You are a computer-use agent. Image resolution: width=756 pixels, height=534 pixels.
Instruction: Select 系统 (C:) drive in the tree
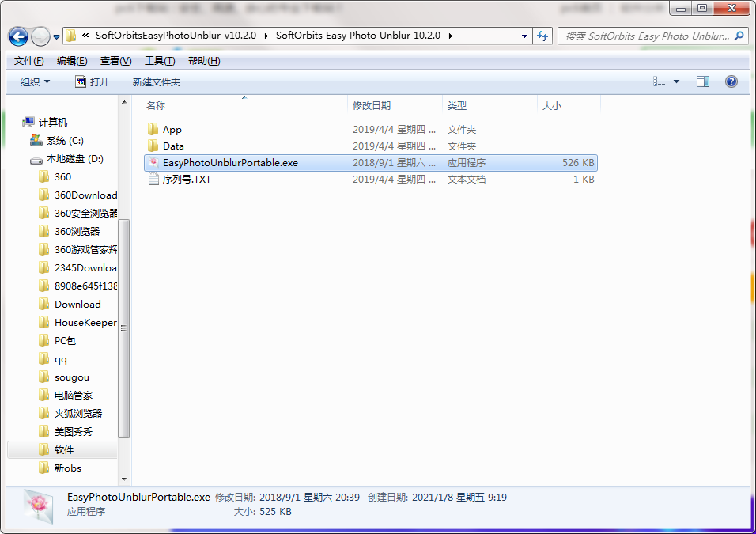tap(65, 140)
